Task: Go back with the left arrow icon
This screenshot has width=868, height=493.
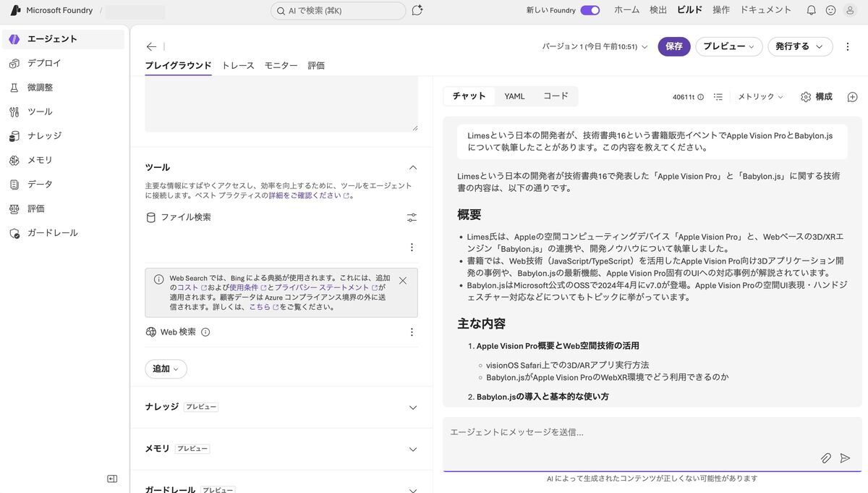Action: 151,46
